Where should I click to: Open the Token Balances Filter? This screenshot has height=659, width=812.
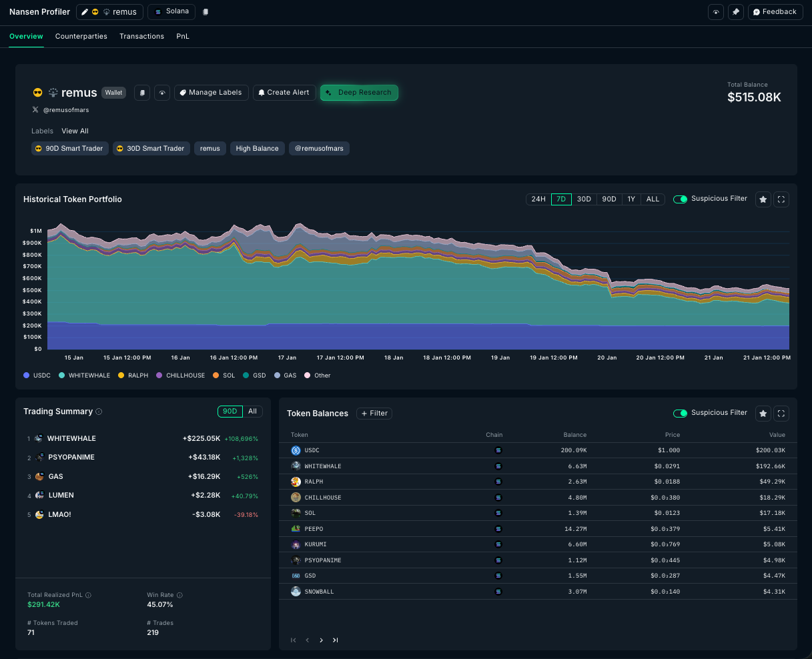point(374,414)
